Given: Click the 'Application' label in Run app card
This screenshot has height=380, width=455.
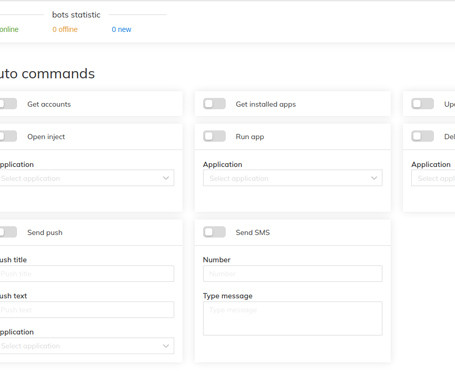Looking at the screenshot, I should (x=222, y=164).
